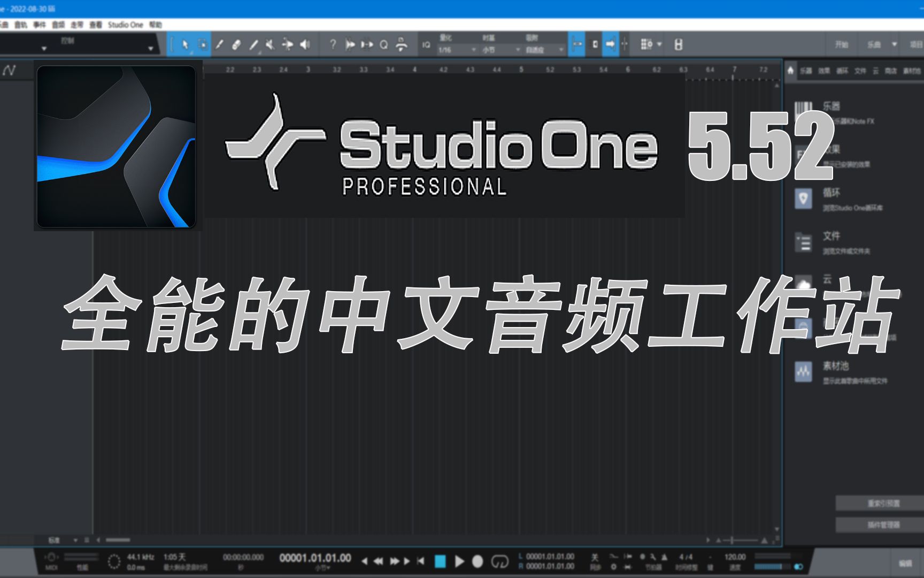Click bar 5 on the timeline ruler
Screen dimensions: 924x578
(x=521, y=70)
